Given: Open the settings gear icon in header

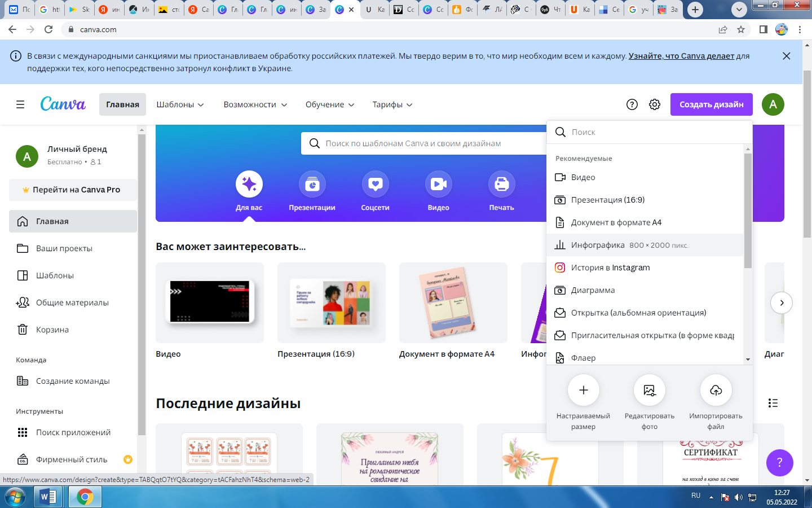Looking at the screenshot, I should (x=655, y=104).
